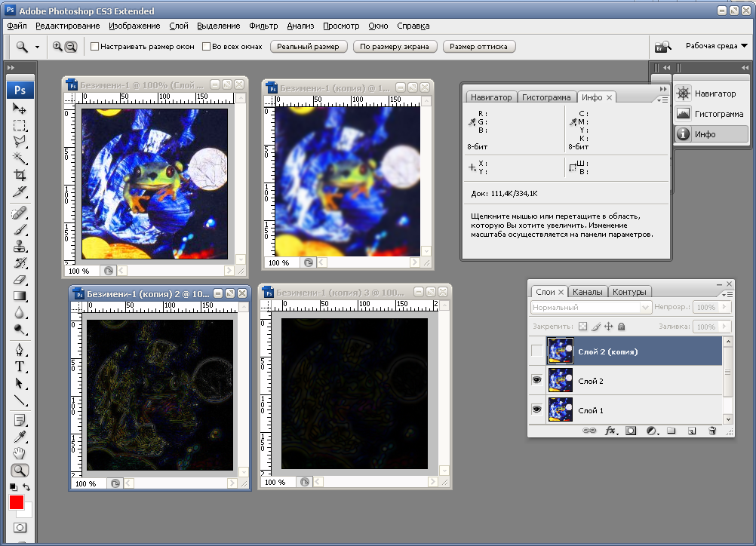Image resolution: width=756 pixels, height=546 pixels.
Task: Choose zoom-out mode in options bar
Action: tap(71, 46)
